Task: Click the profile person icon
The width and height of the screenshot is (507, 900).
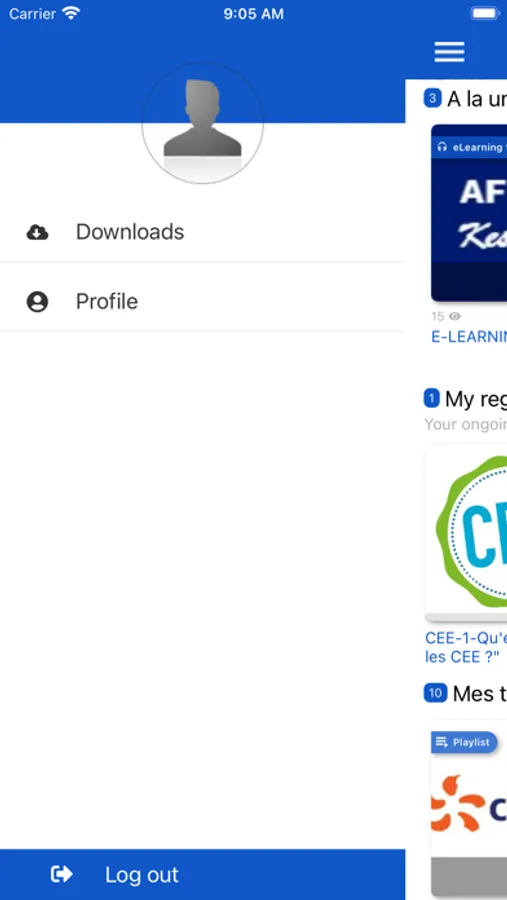Action: click(x=37, y=301)
